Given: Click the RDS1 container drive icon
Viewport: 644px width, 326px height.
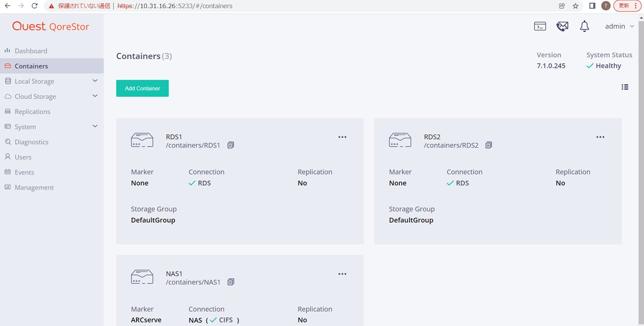Looking at the screenshot, I should click(142, 140).
